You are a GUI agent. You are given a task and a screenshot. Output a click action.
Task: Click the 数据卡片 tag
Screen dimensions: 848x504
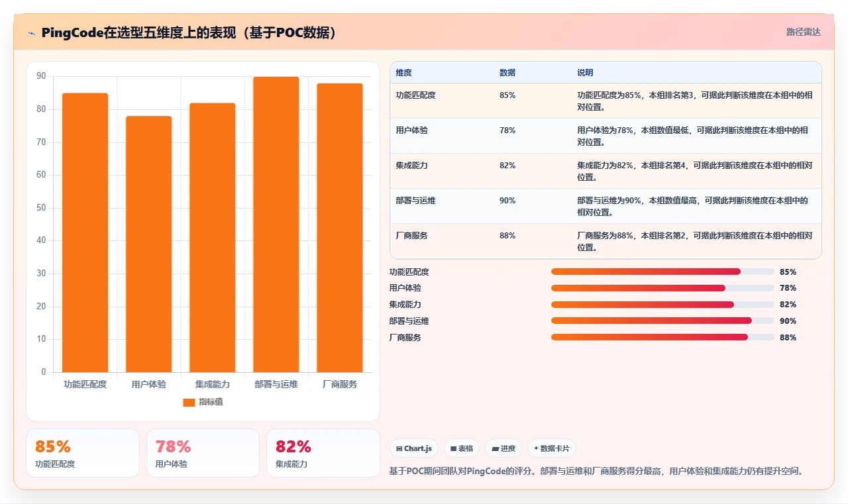click(551, 448)
